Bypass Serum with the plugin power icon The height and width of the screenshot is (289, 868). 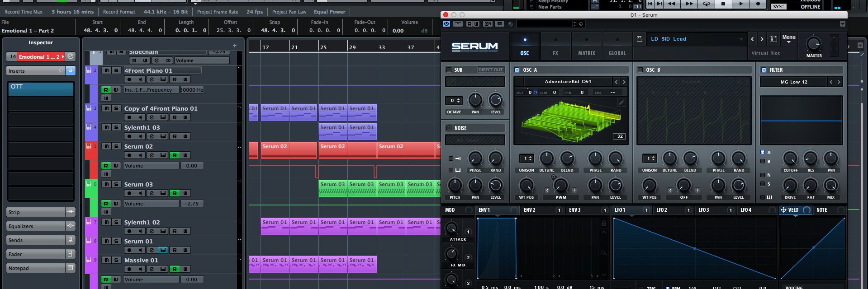click(x=446, y=24)
